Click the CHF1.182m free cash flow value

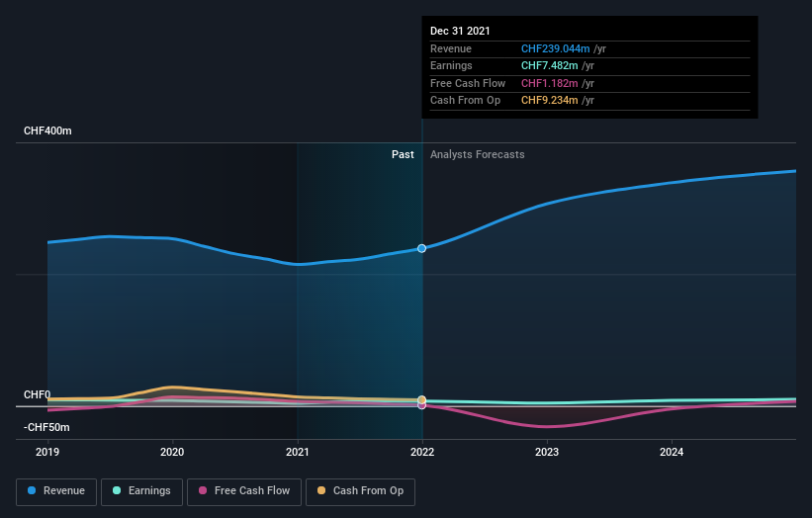[550, 83]
